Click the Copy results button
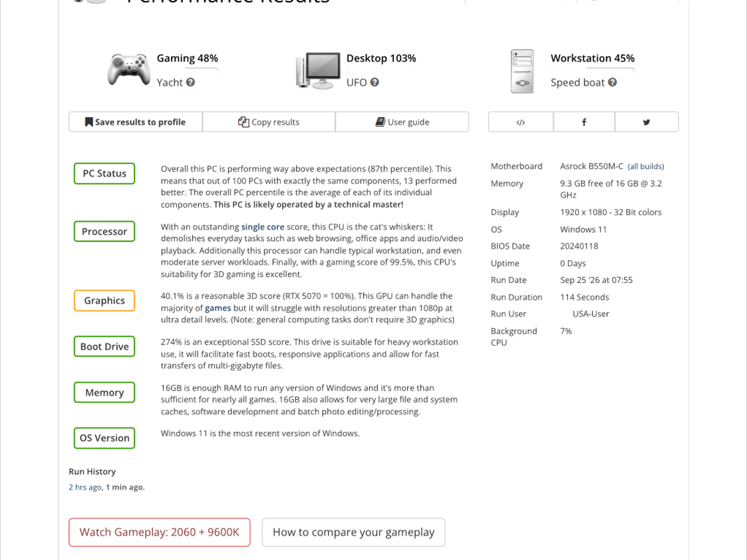 pos(269,122)
